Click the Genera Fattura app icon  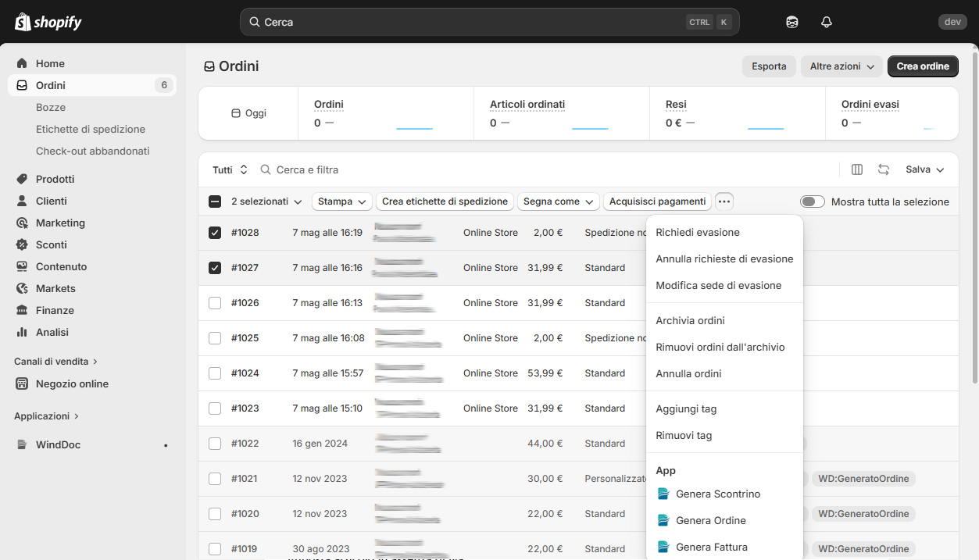tap(664, 547)
